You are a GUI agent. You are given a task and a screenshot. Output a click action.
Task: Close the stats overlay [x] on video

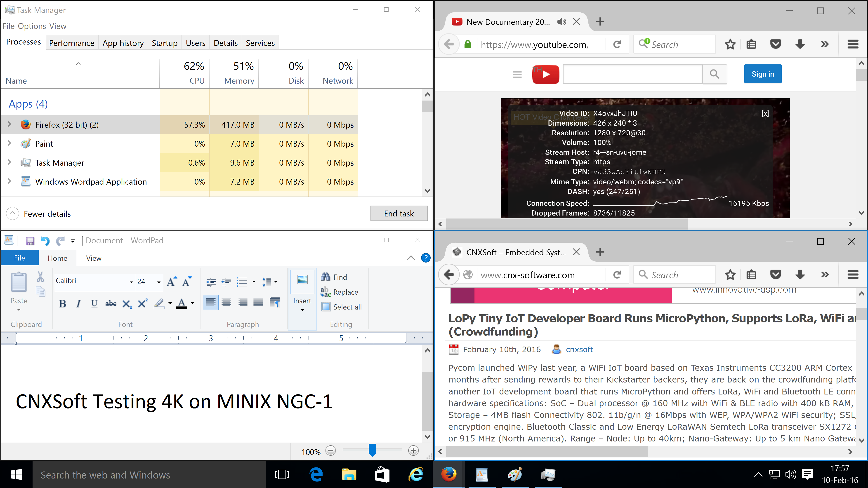pyautogui.click(x=765, y=113)
